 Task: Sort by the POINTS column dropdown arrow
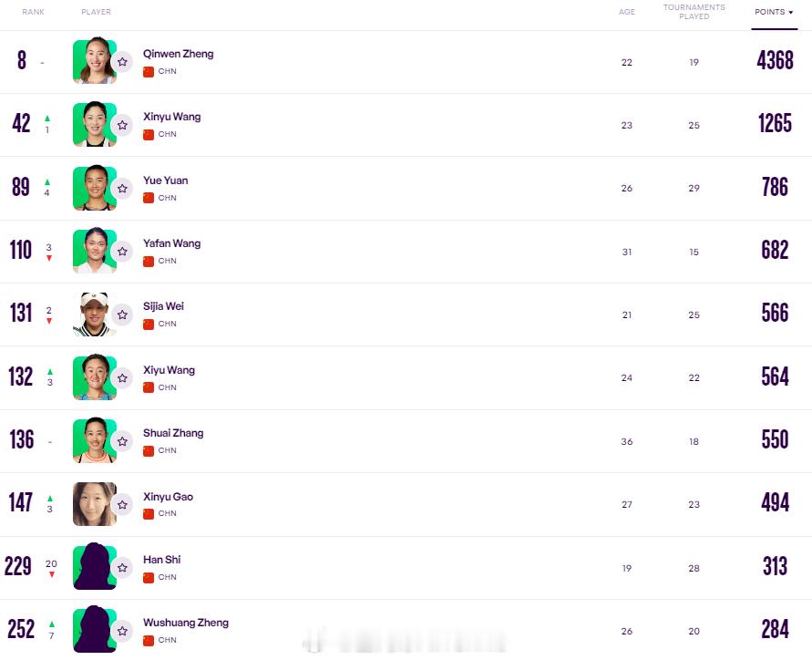tap(791, 13)
